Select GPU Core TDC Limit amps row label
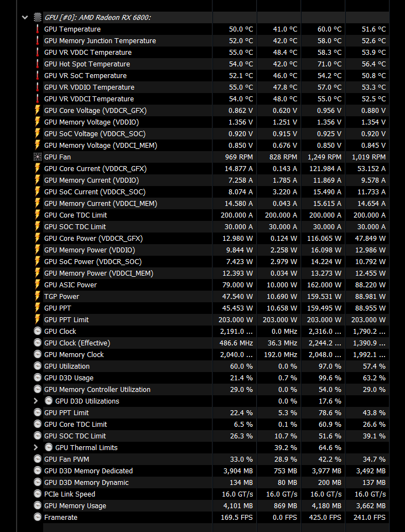405x532 pixels. (75, 215)
